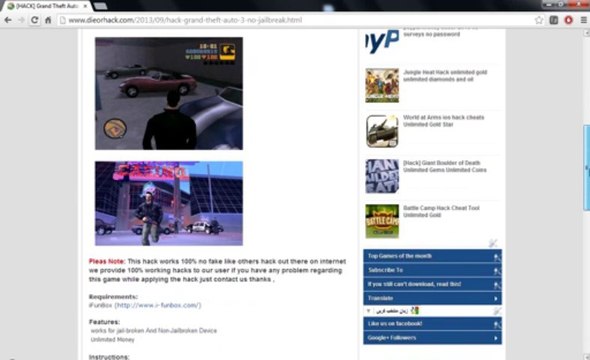Expand the Like us on facebook section
Screen dimensions: 590x360
[x=432, y=324]
